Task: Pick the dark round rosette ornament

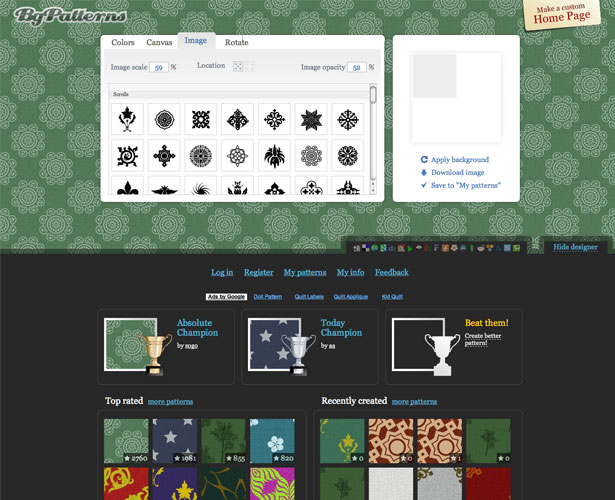Action: pos(348,156)
